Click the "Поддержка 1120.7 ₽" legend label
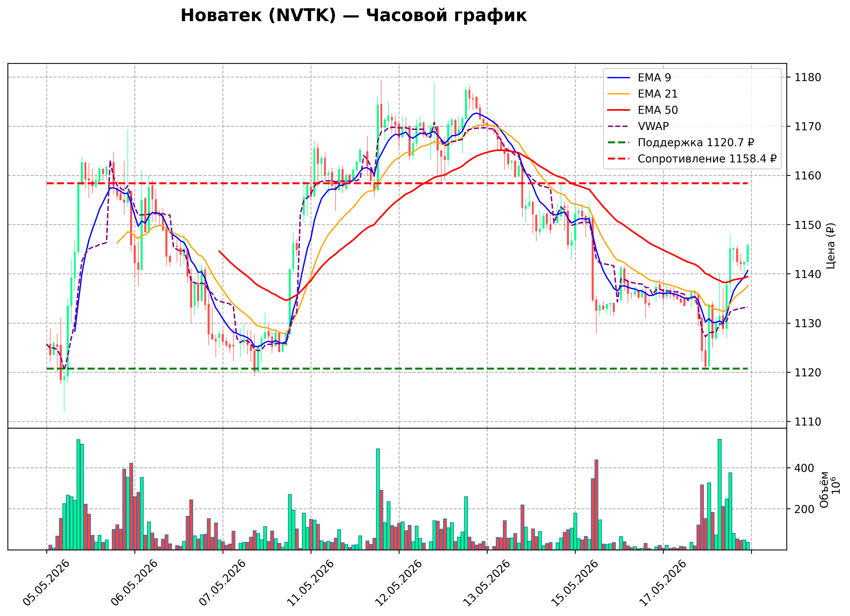850x616 pixels. [696, 143]
